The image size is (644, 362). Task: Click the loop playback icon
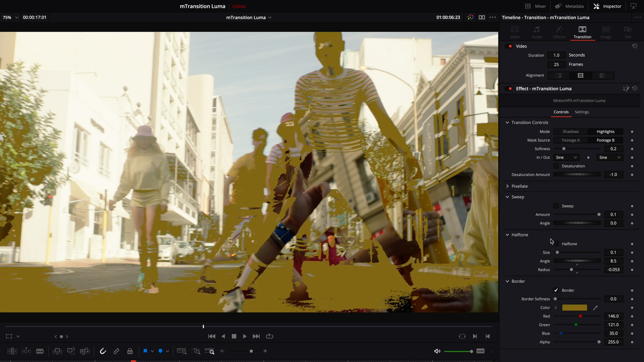[269, 336]
